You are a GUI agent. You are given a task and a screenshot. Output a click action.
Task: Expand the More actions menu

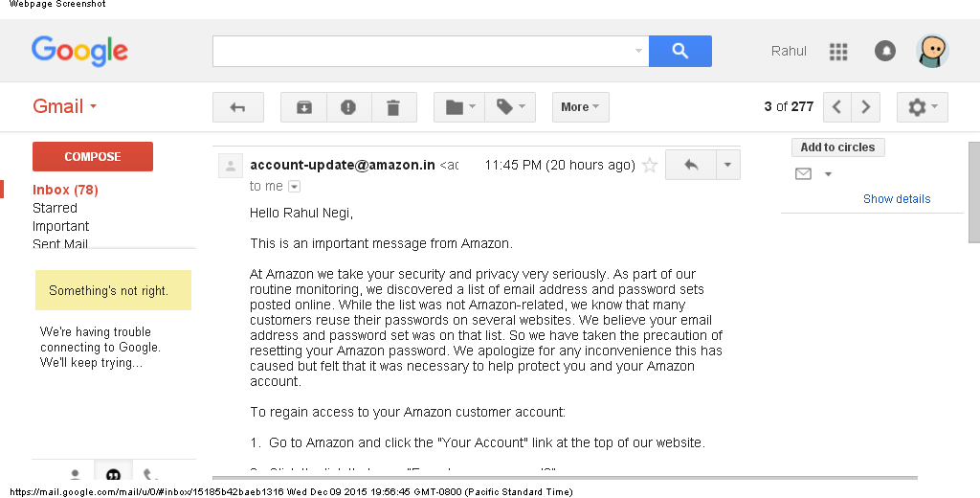[x=581, y=107]
